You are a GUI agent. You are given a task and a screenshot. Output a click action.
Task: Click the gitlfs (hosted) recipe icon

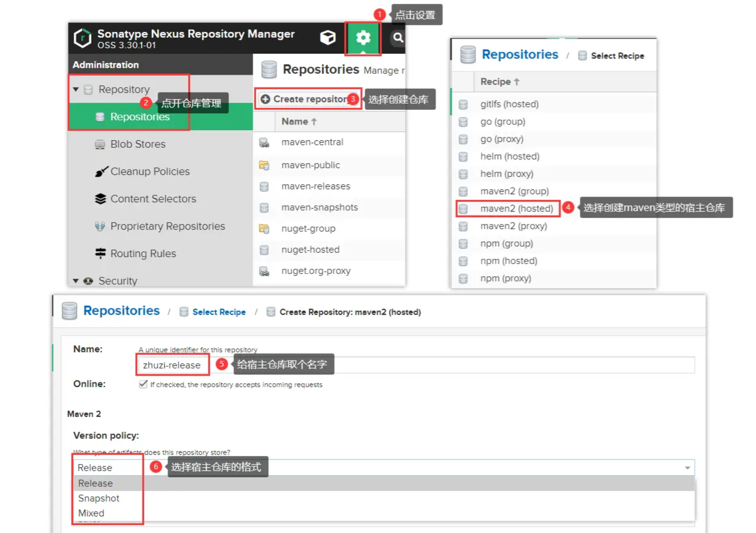[463, 104]
